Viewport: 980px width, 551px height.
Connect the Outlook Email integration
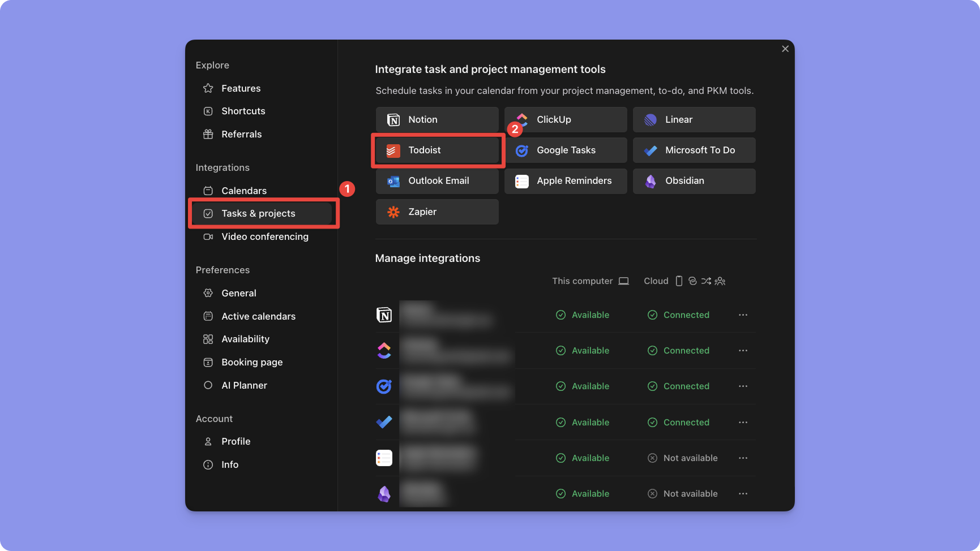[437, 181]
